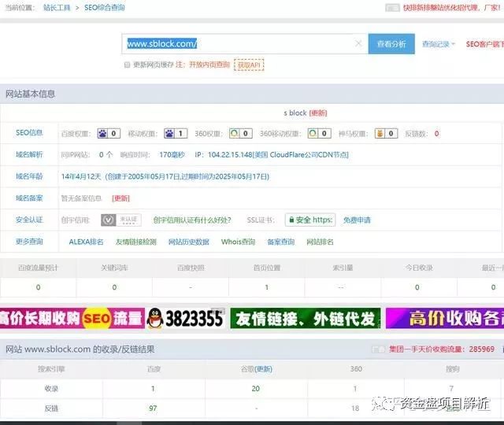Click the 170毫秒 response time value
Viewport: 504px width, 425px height.
click(x=172, y=155)
